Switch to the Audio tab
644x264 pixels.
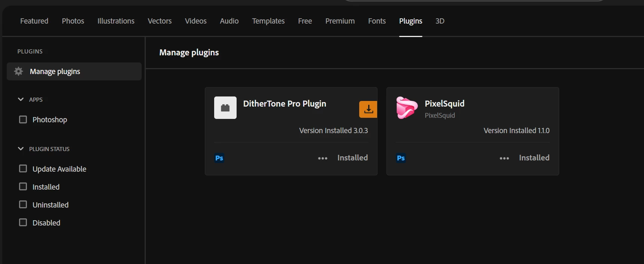pos(229,21)
